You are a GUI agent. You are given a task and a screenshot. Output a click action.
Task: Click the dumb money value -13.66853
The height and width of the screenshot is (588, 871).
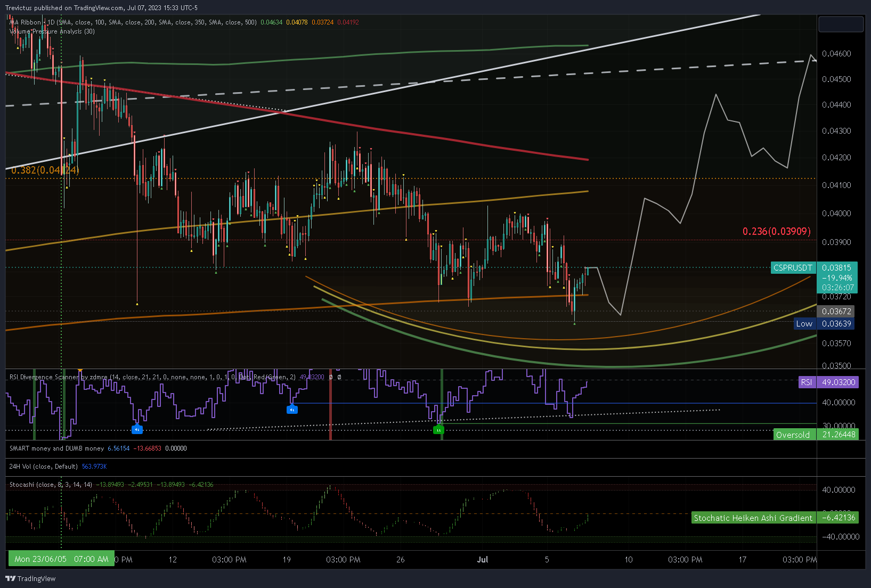pyautogui.click(x=147, y=448)
